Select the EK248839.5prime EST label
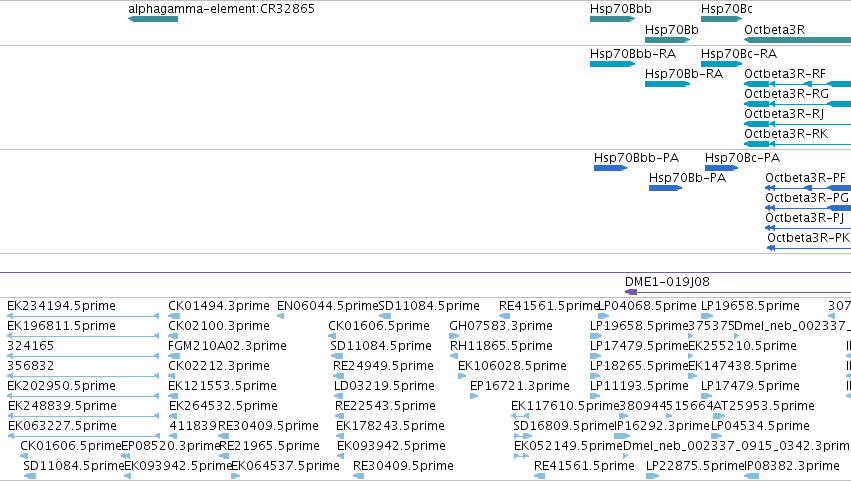The height and width of the screenshot is (481, 851). tap(62, 406)
